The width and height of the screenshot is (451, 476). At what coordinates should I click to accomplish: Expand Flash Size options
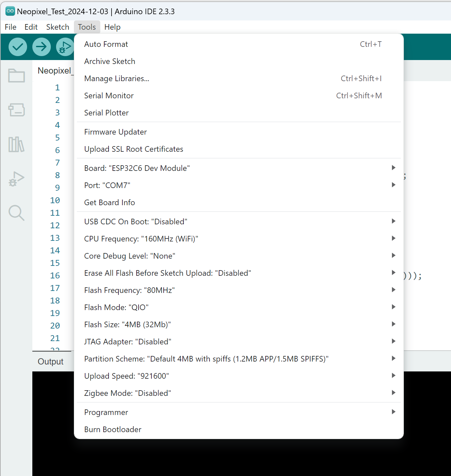pyautogui.click(x=239, y=325)
